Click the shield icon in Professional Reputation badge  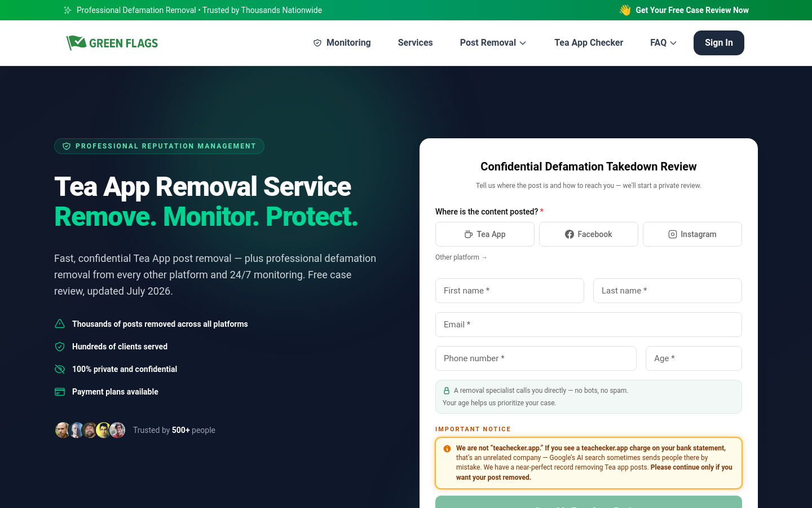(67, 146)
